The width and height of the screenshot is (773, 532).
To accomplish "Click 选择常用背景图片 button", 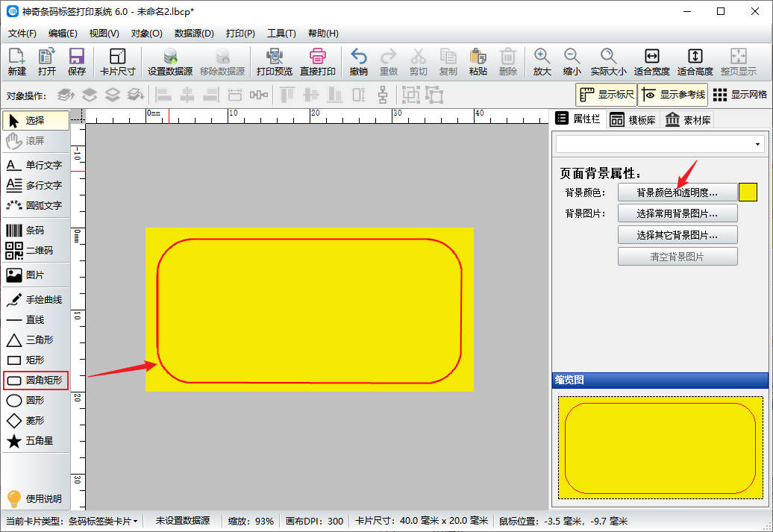I will [x=677, y=213].
